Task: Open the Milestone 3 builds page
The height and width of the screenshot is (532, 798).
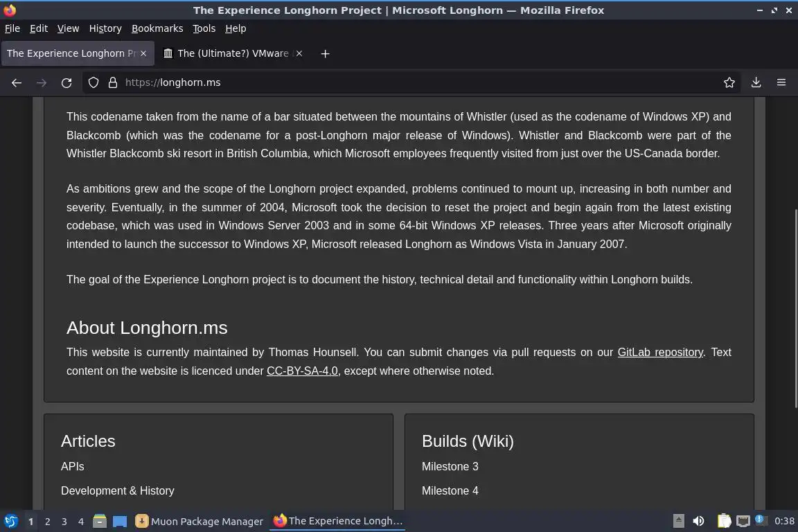Action: point(450,466)
